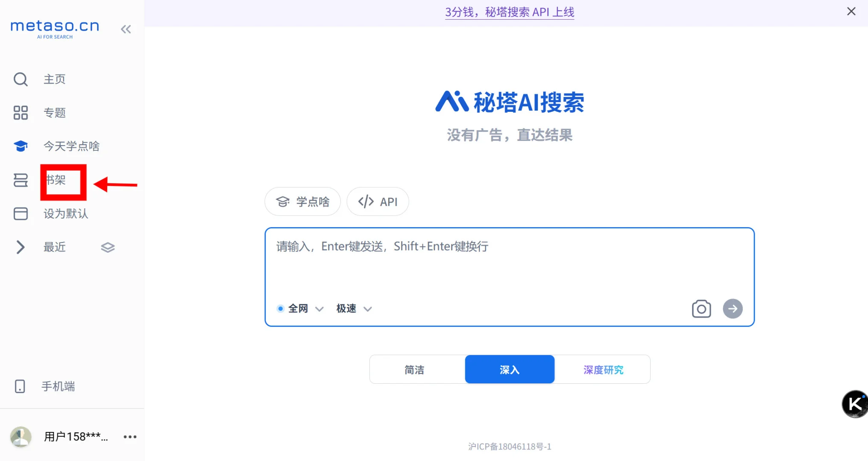The image size is (868, 461).
Task: Click the phone icon for 手机端
Action: (x=20, y=386)
